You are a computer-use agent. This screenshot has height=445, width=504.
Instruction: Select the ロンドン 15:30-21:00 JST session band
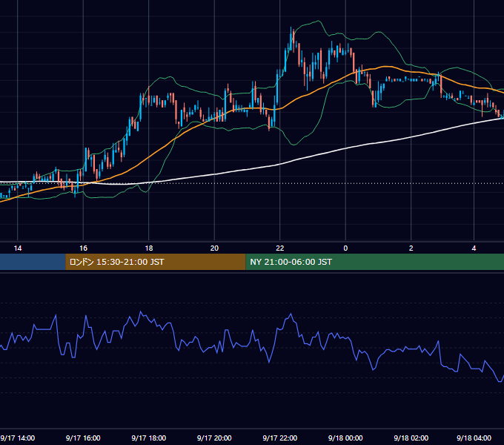[155, 262]
